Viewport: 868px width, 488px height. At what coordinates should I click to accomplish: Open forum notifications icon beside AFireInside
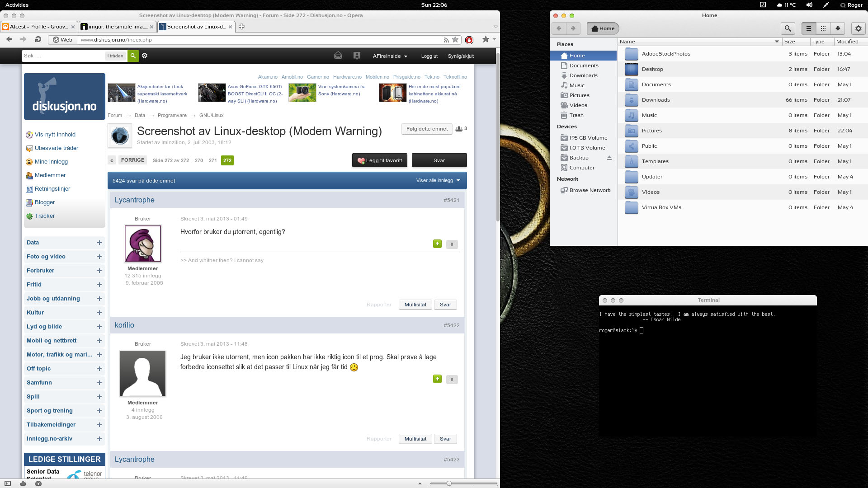click(357, 56)
